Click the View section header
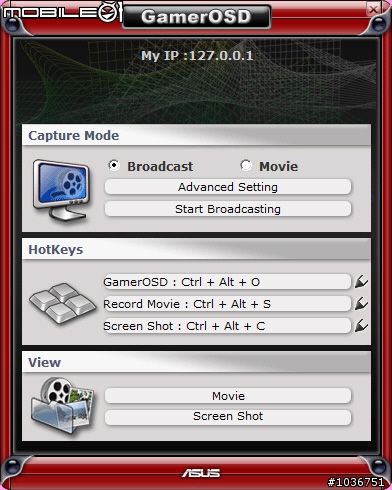The height and width of the screenshot is (490, 392). pos(196,362)
